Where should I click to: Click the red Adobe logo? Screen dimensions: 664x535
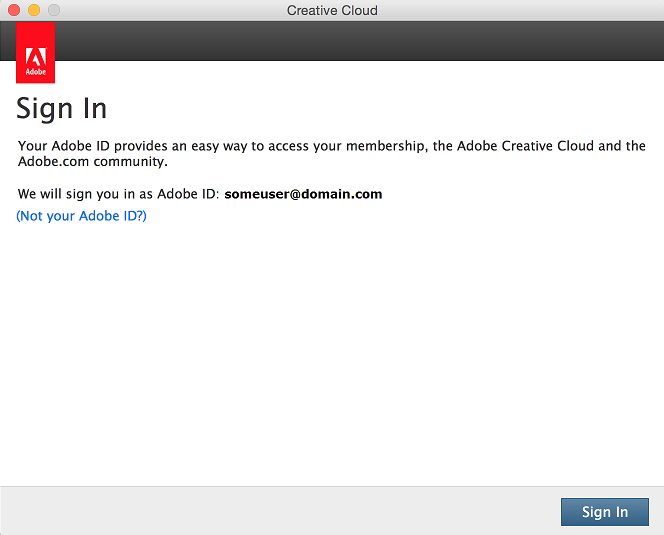point(36,53)
